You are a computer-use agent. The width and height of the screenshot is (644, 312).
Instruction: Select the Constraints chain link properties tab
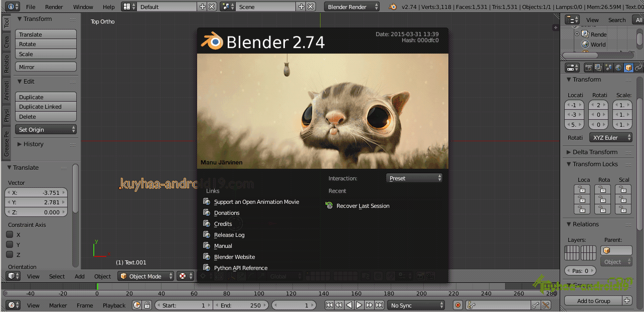click(x=638, y=68)
